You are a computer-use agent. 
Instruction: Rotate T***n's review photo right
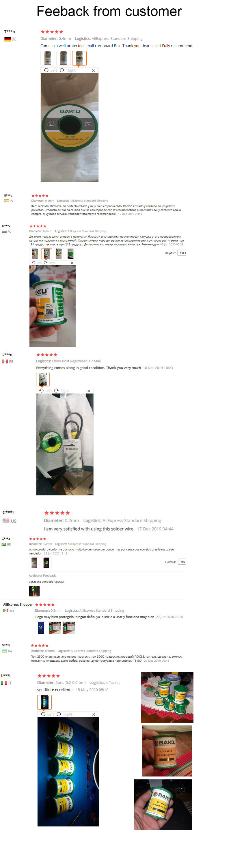coord(68,70)
